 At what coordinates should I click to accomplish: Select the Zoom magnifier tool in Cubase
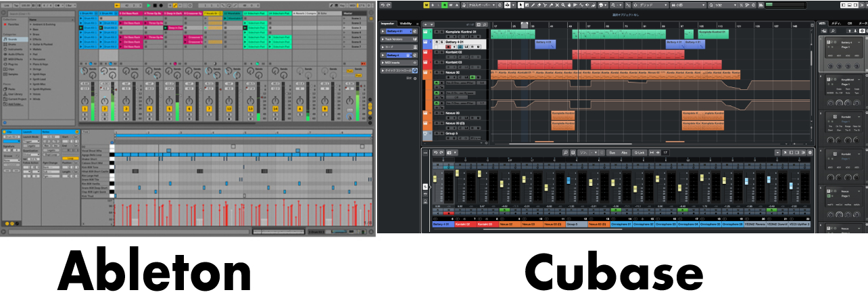click(x=563, y=5)
